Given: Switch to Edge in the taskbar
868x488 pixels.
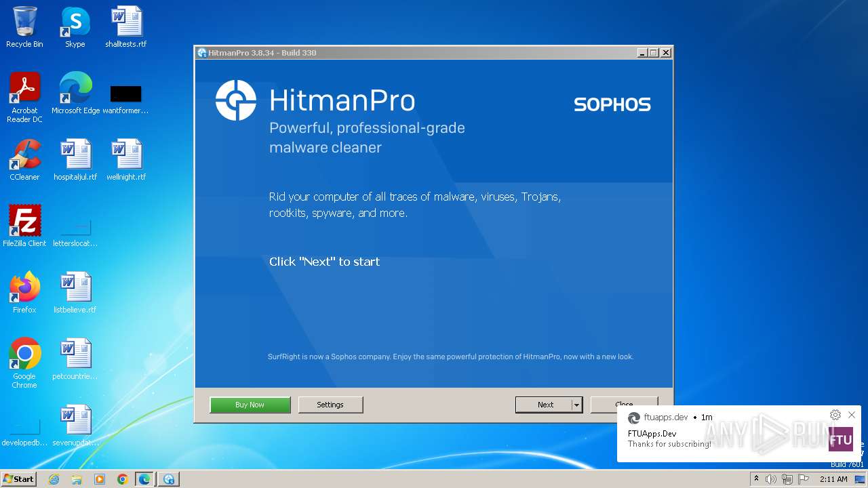Looking at the screenshot, I should click(144, 479).
